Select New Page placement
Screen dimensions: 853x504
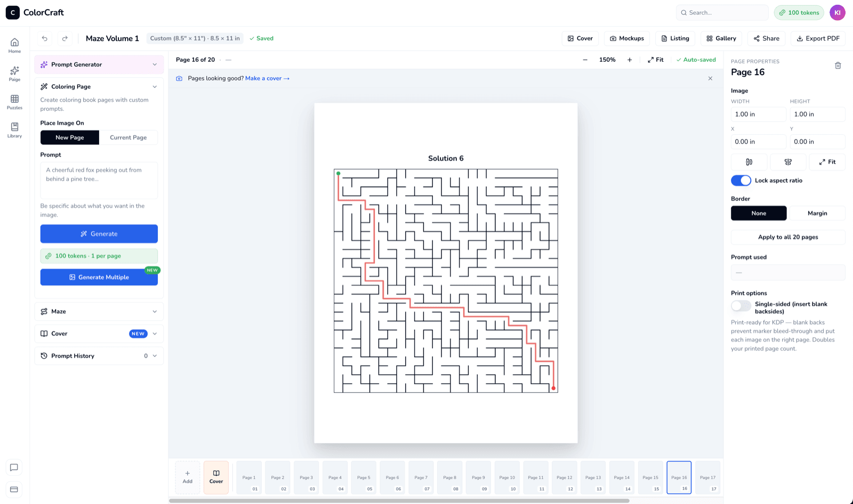click(70, 137)
